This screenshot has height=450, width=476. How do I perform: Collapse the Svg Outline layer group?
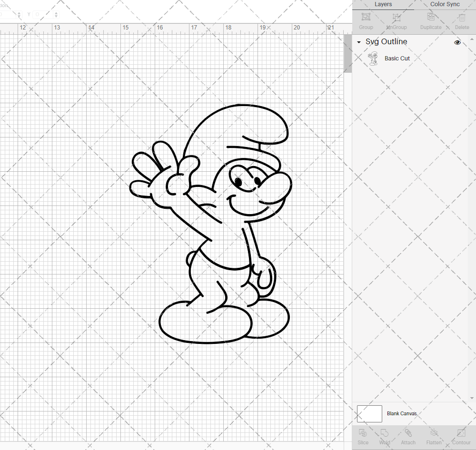coord(358,42)
